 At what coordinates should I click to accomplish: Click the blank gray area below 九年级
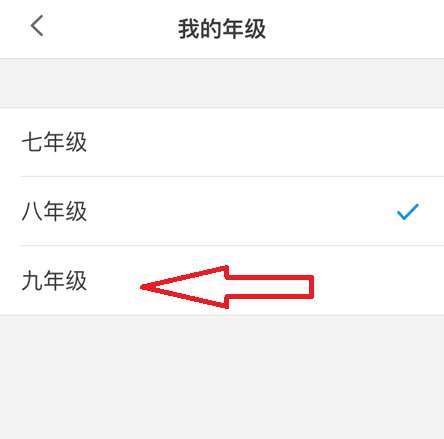(222, 377)
